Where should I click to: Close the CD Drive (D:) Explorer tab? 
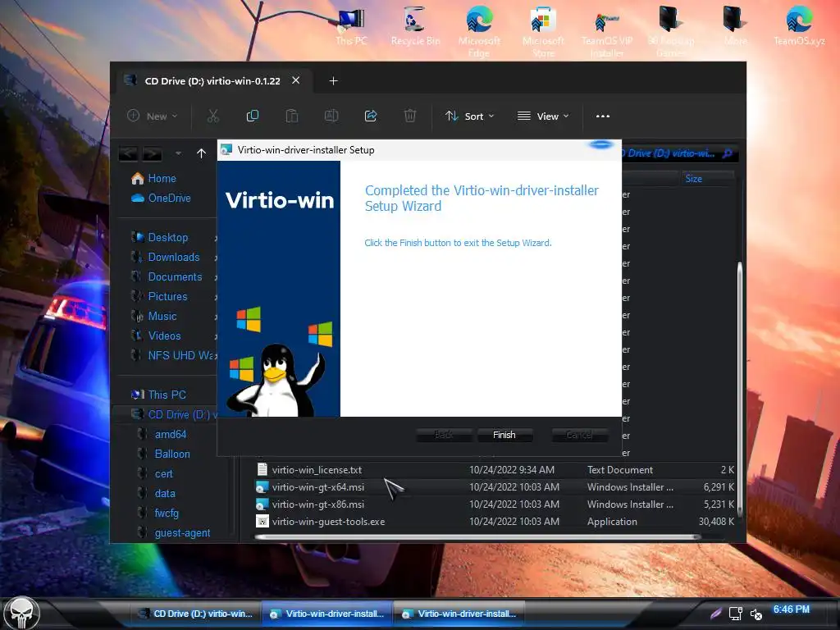(295, 80)
